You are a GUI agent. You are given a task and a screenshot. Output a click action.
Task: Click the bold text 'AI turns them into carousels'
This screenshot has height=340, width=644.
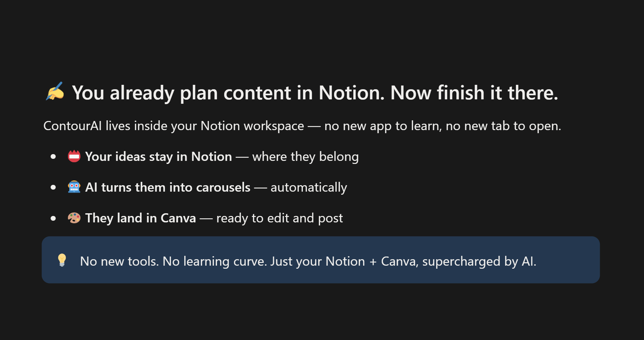coord(168,187)
